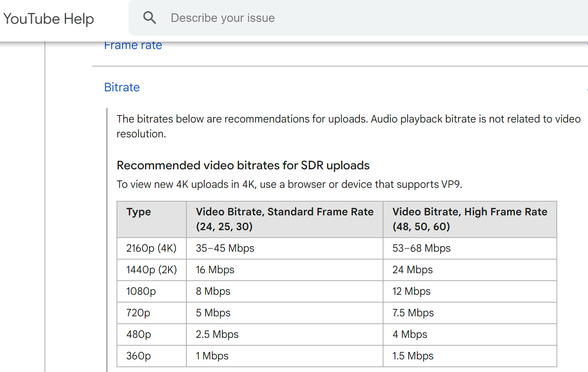Select the 1440p (2K) row label
This screenshot has width=588, height=372.
point(151,270)
